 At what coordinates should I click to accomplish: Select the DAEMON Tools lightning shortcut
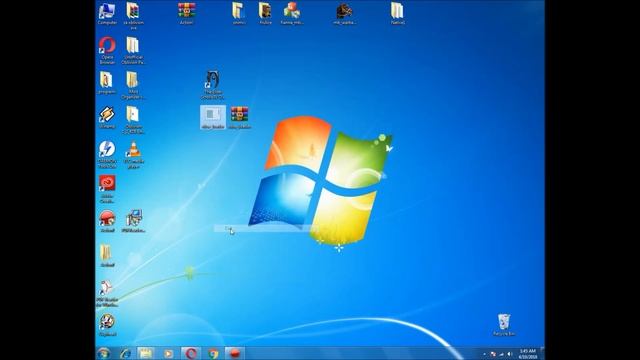[107, 154]
